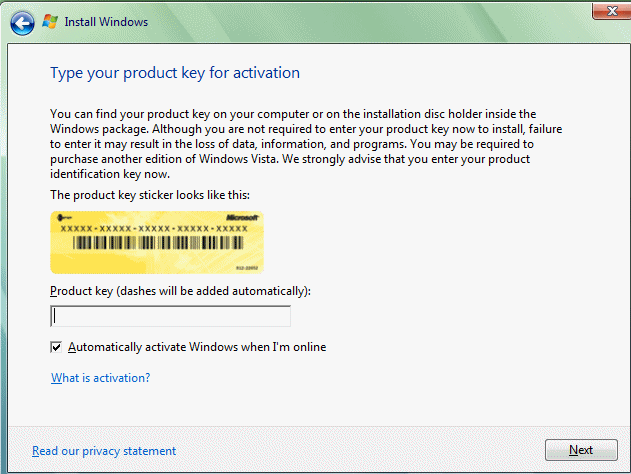Click the small key icon on the sticker

point(64,218)
